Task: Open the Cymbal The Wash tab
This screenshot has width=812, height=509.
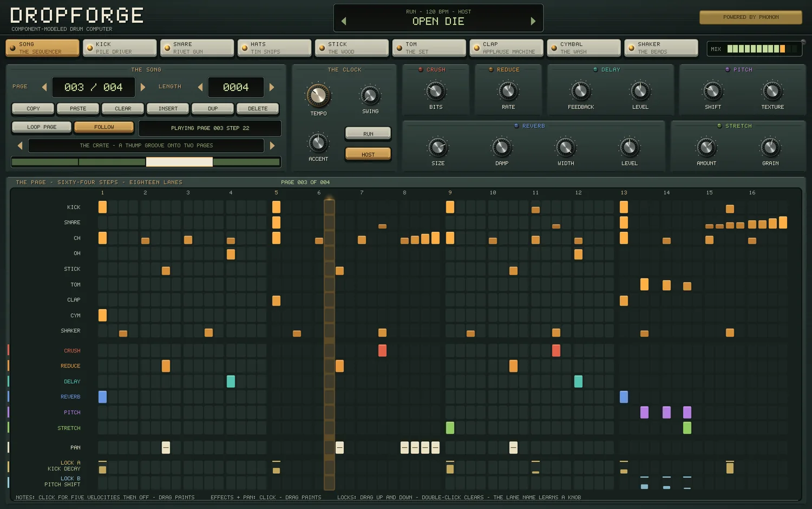Action: (x=584, y=48)
